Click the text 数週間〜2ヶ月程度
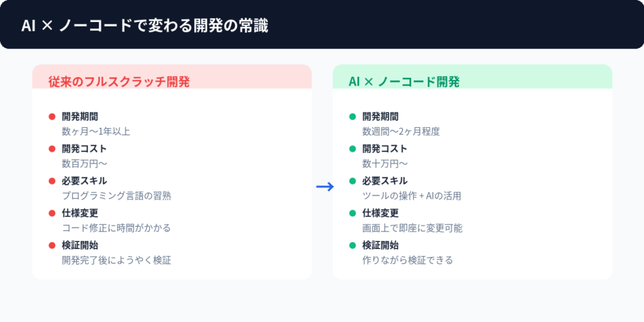644x322 pixels. 401,131
